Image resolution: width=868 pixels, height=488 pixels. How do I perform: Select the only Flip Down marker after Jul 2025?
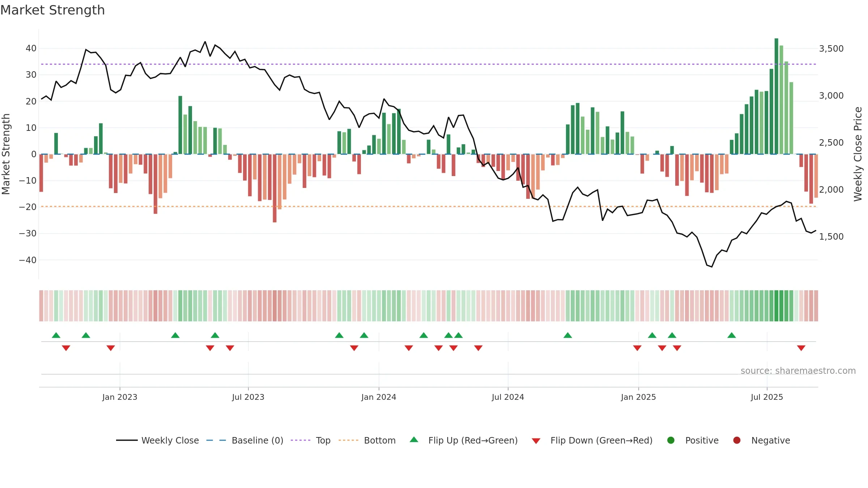tap(801, 348)
